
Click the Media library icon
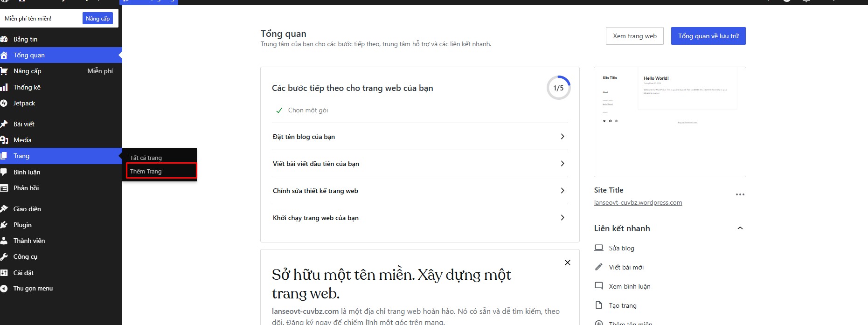pyautogui.click(x=4, y=140)
